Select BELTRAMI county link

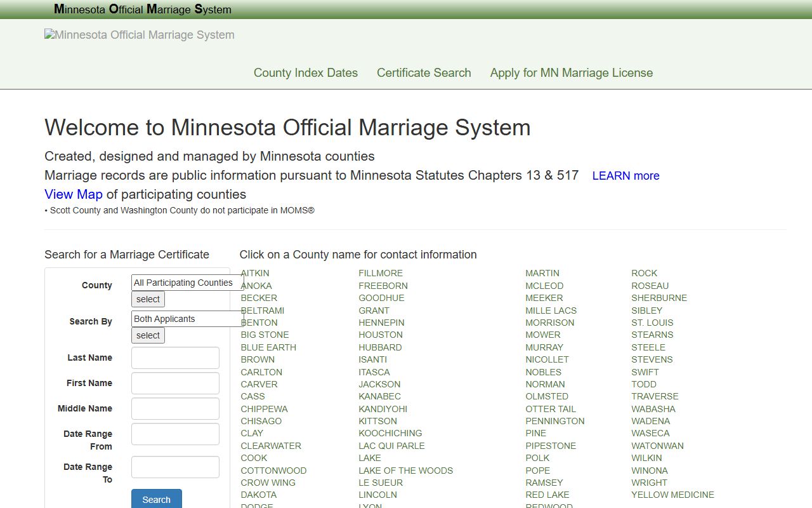point(263,311)
